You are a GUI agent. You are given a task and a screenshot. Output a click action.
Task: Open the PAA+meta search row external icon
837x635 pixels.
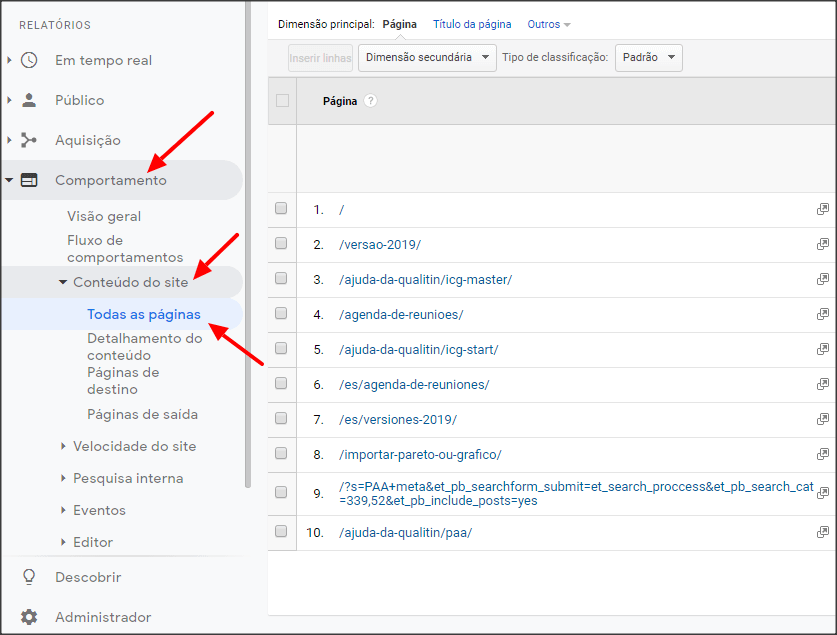pos(823,493)
